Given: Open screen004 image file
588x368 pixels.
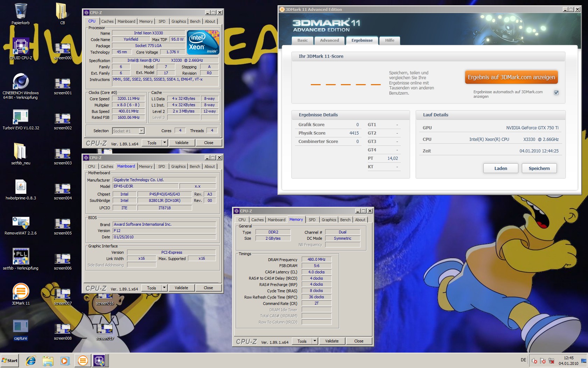Looking at the screenshot, I should click(63, 192).
